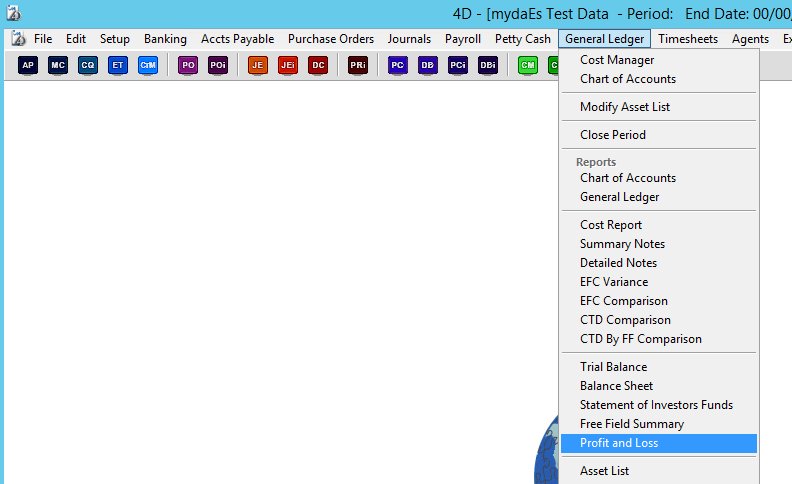Click the DBi toolbar icon
The image size is (792, 484).
pos(488,65)
